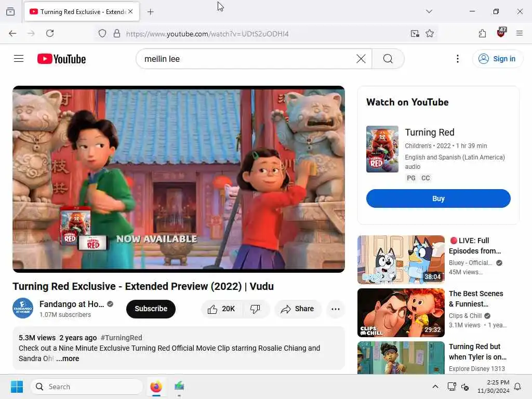
Task: Click Subscribe button
Action: 151,309
